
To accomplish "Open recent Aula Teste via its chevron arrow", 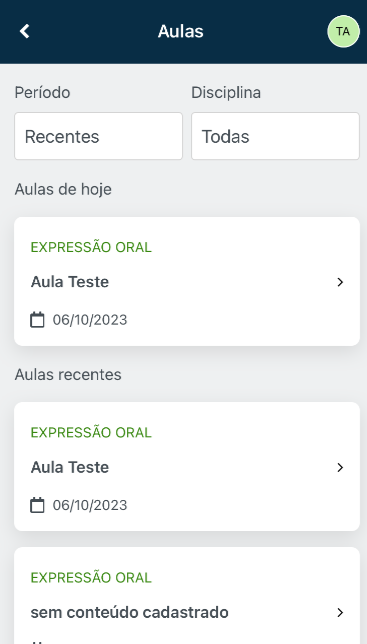I will (x=340, y=467).
